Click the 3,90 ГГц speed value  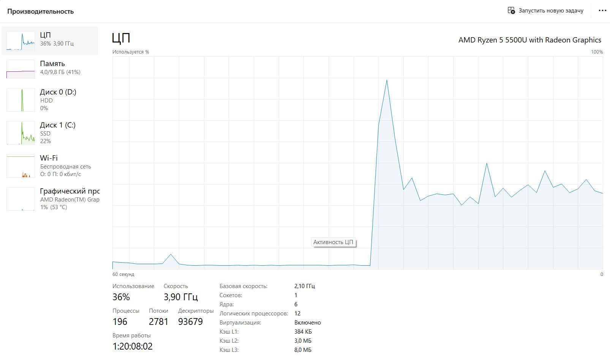[181, 297]
